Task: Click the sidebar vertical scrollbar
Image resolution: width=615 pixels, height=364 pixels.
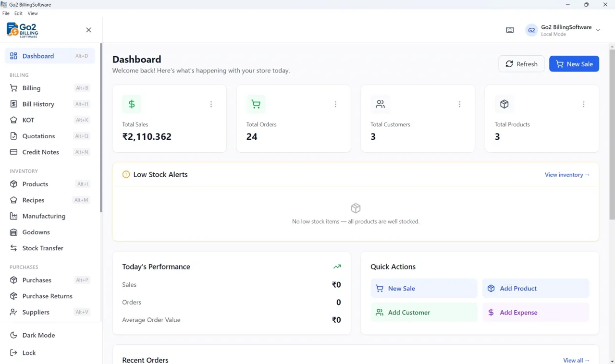Action: pyautogui.click(x=101, y=128)
